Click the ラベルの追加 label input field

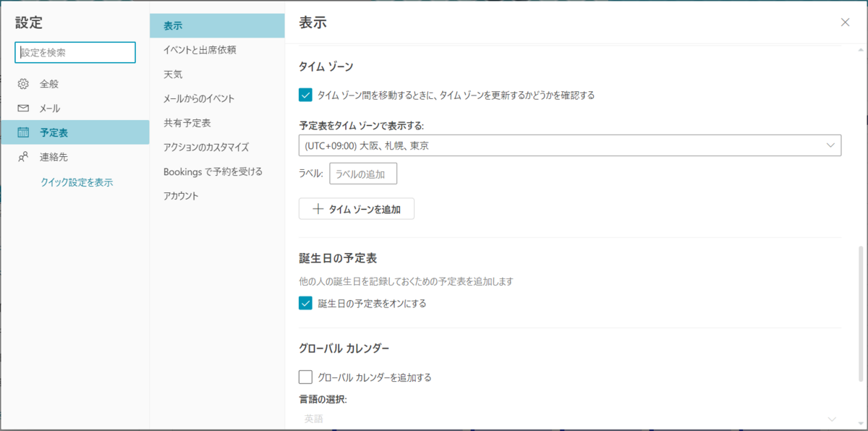(363, 174)
